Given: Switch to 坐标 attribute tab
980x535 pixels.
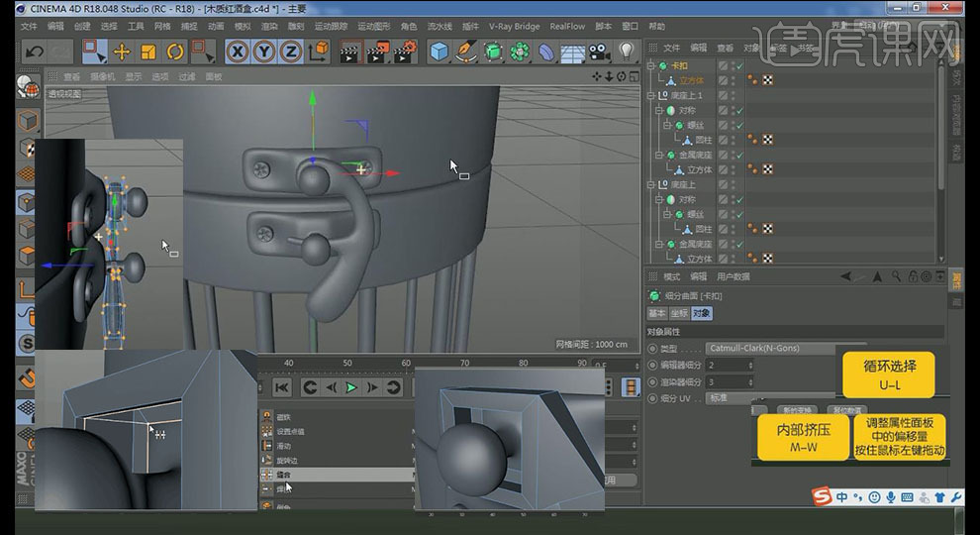Looking at the screenshot, I should (679, 313).
